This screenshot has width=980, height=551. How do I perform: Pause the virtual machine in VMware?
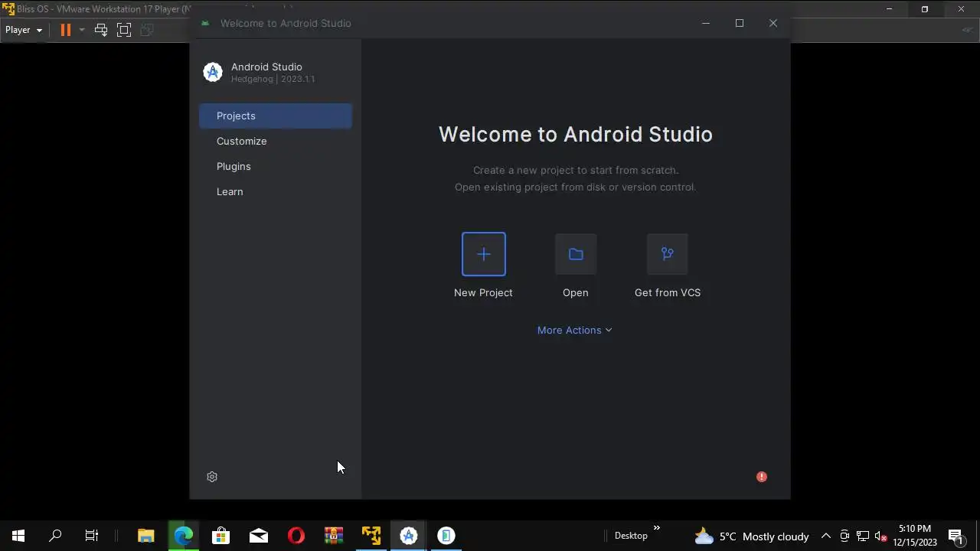tap(66, 30)
